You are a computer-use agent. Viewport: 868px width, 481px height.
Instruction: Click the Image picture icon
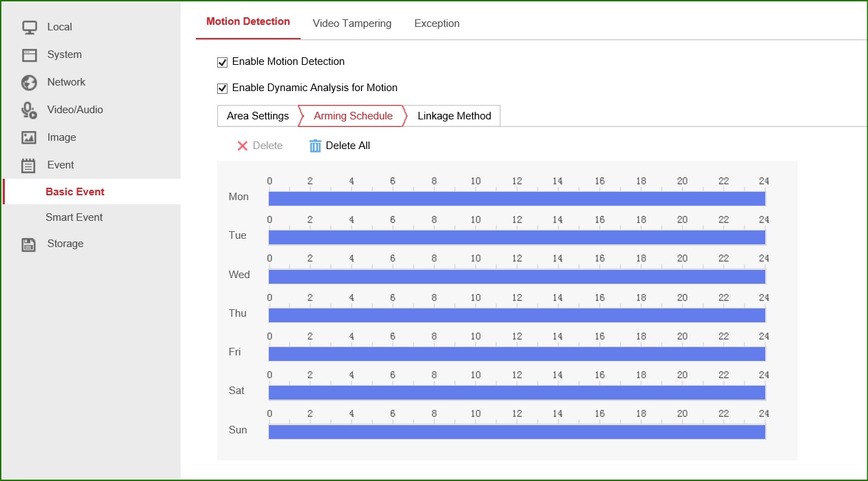pyautogui.click(x=29, y=138)
